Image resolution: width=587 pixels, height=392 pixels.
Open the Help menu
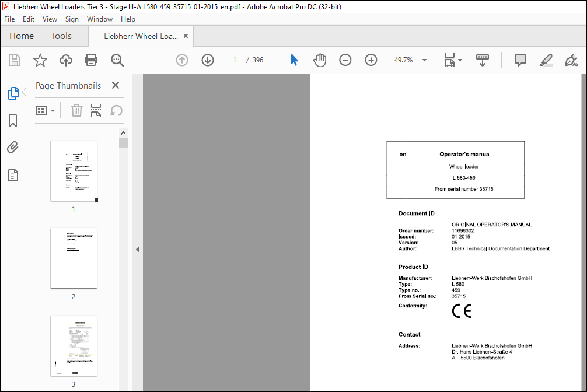pyautogui.click(x=128, y=19)
